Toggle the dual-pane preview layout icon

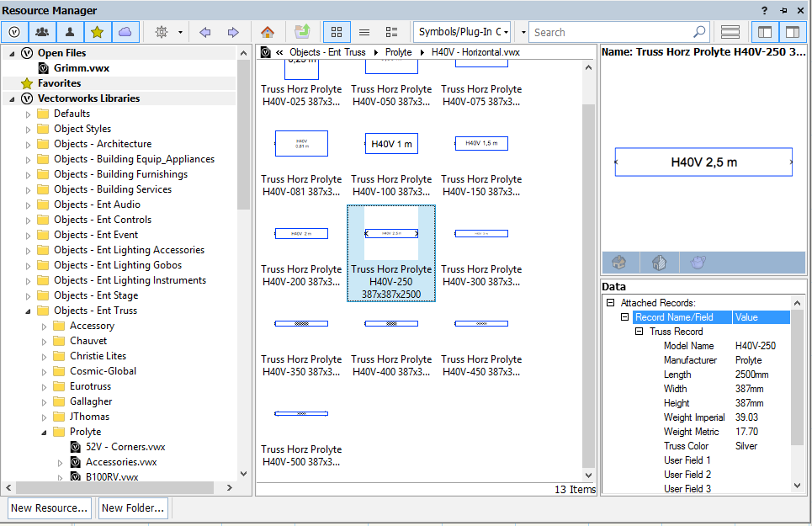pyautogui.click(x=792, y=31)
